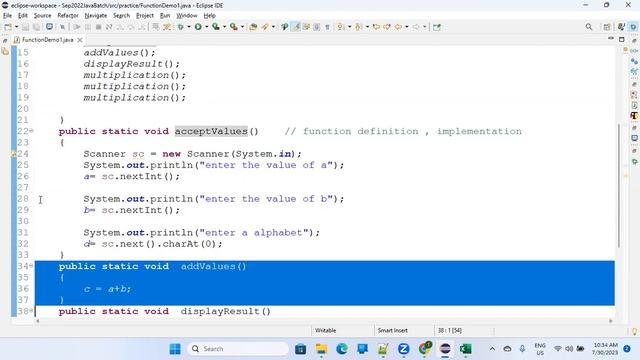Viewport: 640px width, 360px height.
Task: Open the Window menu
Action: point(187,16)
